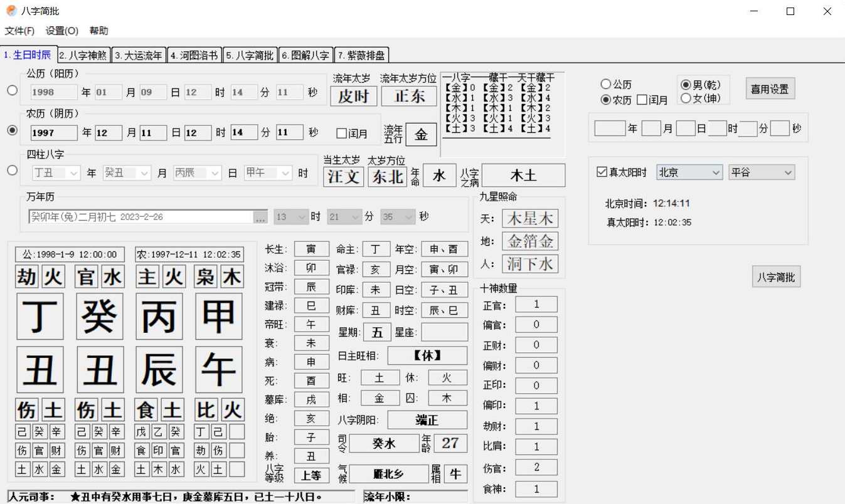Switch to the 八字神煞 tab
Screen dimensions: 845x504
[83, 54]
